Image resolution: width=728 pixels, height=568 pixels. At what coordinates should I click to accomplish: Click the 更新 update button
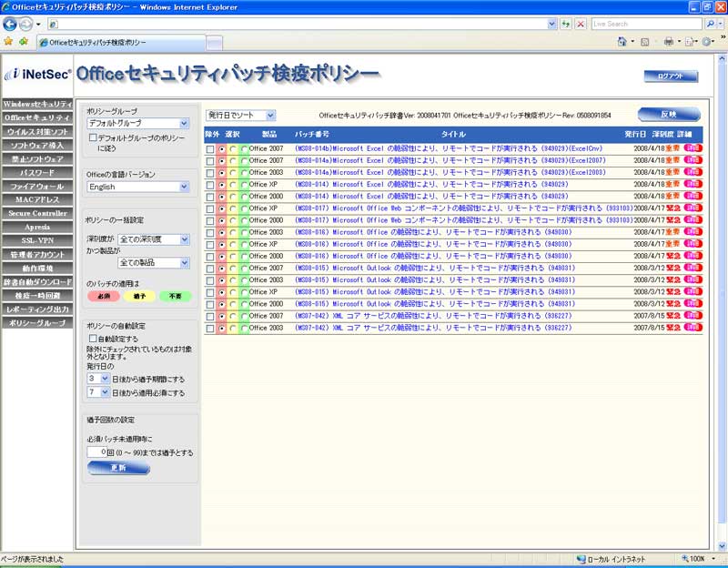point(118,468)
